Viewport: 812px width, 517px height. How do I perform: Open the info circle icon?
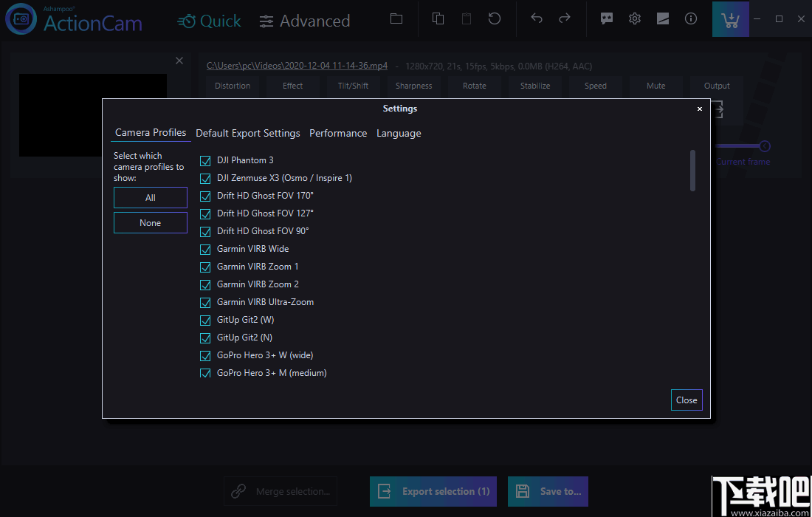[x=690, y=18]
